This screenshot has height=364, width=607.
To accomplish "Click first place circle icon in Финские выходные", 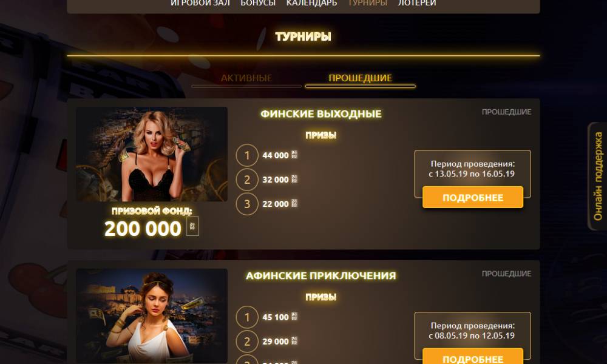I will [x=247, y=155].
